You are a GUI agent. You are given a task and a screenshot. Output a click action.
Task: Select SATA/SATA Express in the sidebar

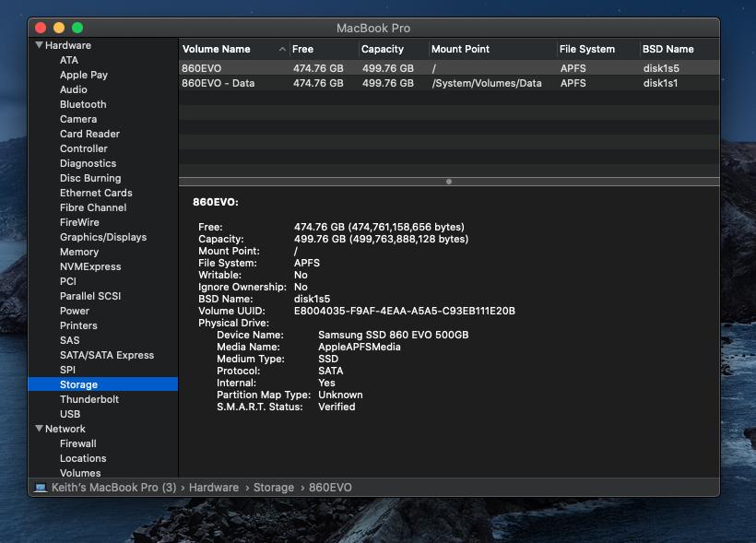tap(107, 355)
